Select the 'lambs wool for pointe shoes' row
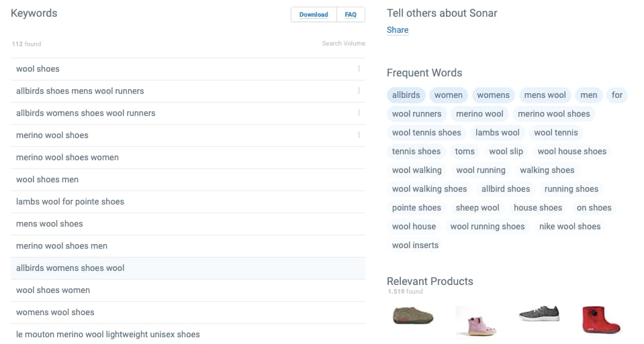The image size is (644, 344). 188,202
